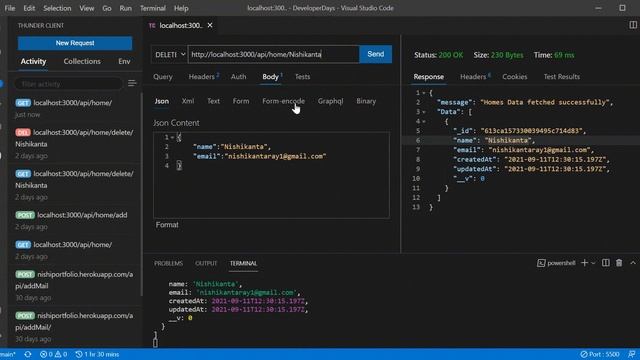Click the New Request button
640x360 pixels.
(75, 43)
